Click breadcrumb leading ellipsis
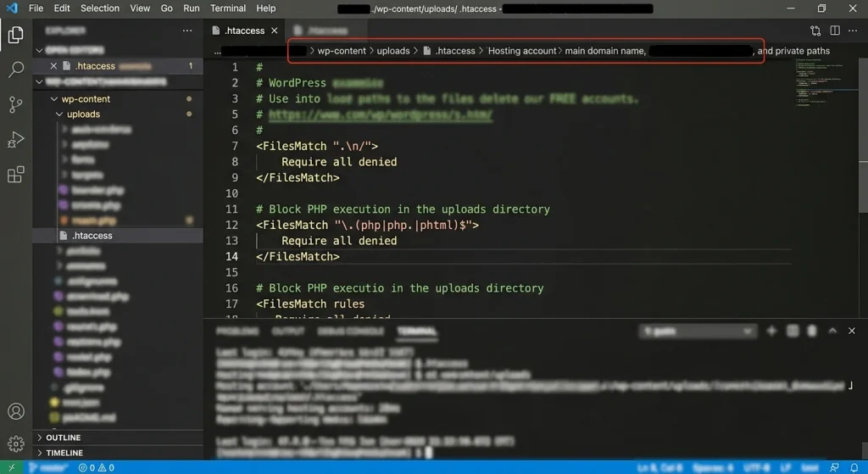The image size is (868, 474). pos(218,52)
